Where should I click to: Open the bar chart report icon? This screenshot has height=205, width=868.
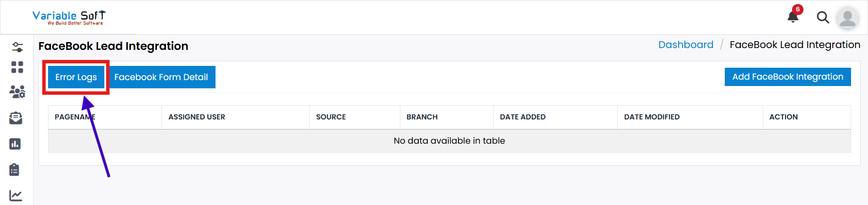click(15, 144)
